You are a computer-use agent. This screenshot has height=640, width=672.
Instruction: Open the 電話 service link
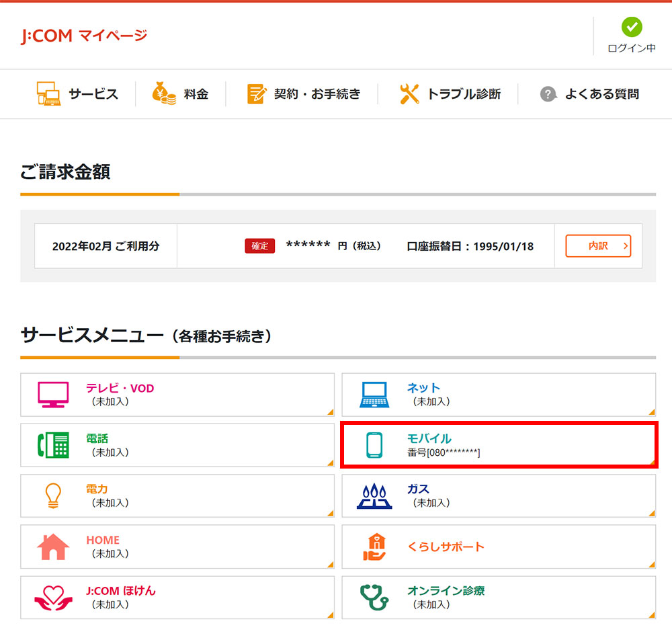tap(97, 438)
